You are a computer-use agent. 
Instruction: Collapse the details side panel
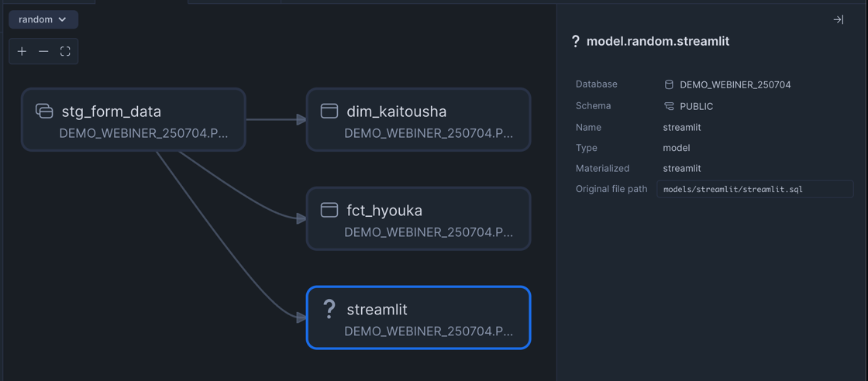[838, 20]
